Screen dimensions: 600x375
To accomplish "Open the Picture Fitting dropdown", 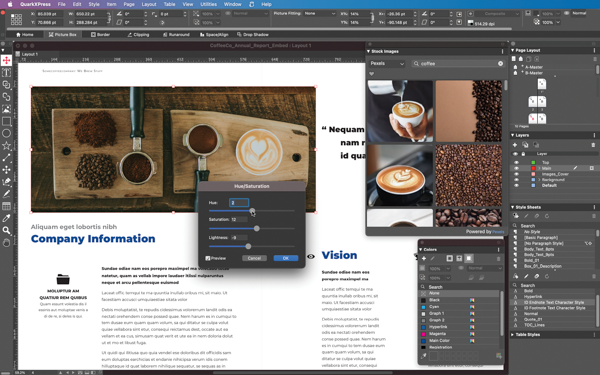I will tap(320, 13).
